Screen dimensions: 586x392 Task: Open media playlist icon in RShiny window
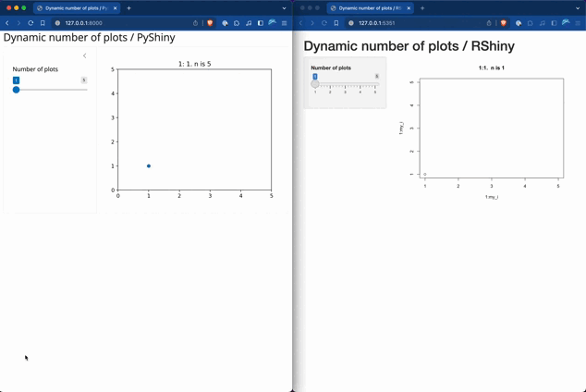[x=543, y=23]
